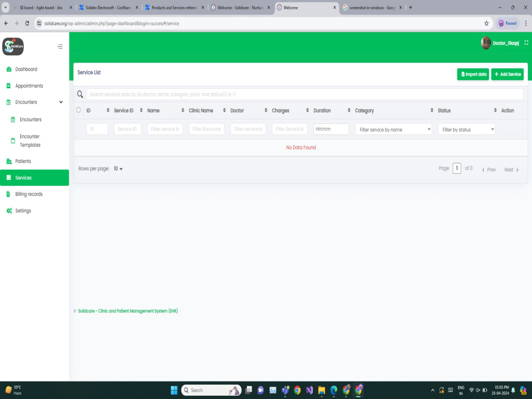Click the Service ID filter field

pos(128,129)
